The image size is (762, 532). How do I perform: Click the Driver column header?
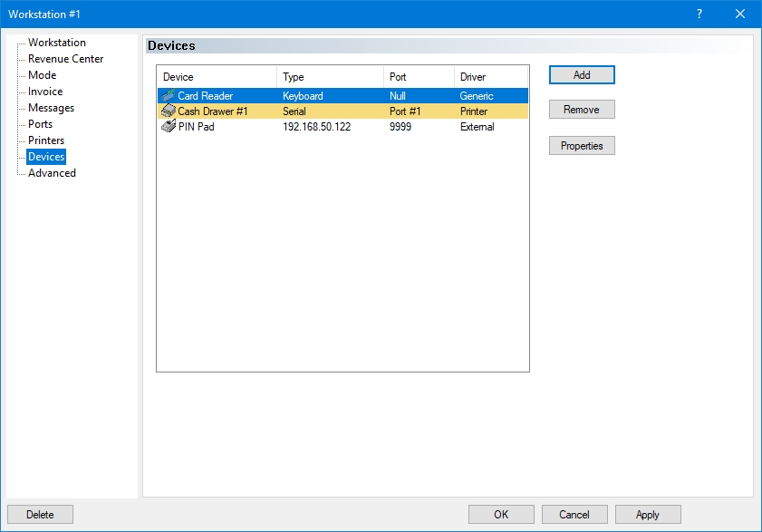coord(490,77)
